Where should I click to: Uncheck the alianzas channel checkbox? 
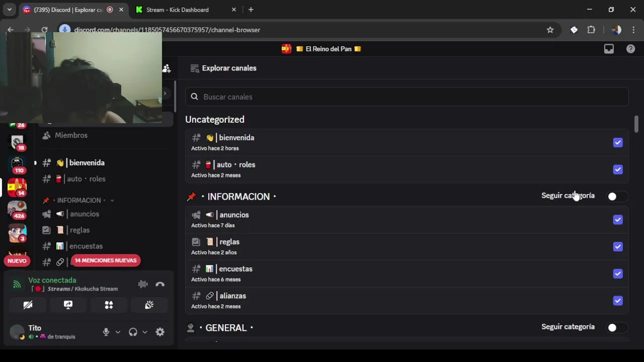618,301
